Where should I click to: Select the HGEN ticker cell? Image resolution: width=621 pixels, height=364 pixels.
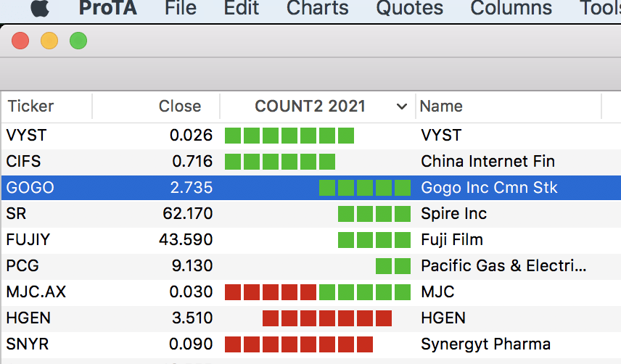(x=28, y=318)
